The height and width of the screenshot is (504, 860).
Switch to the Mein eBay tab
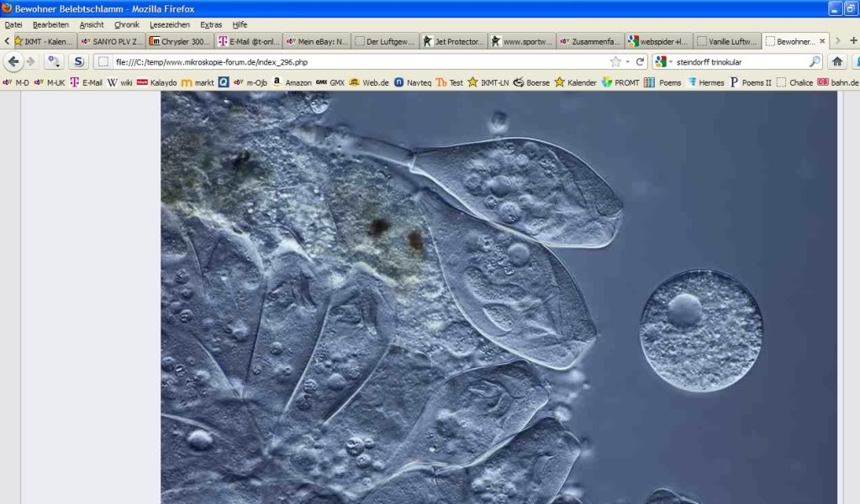pyautogui.click(x=317, y=41)
